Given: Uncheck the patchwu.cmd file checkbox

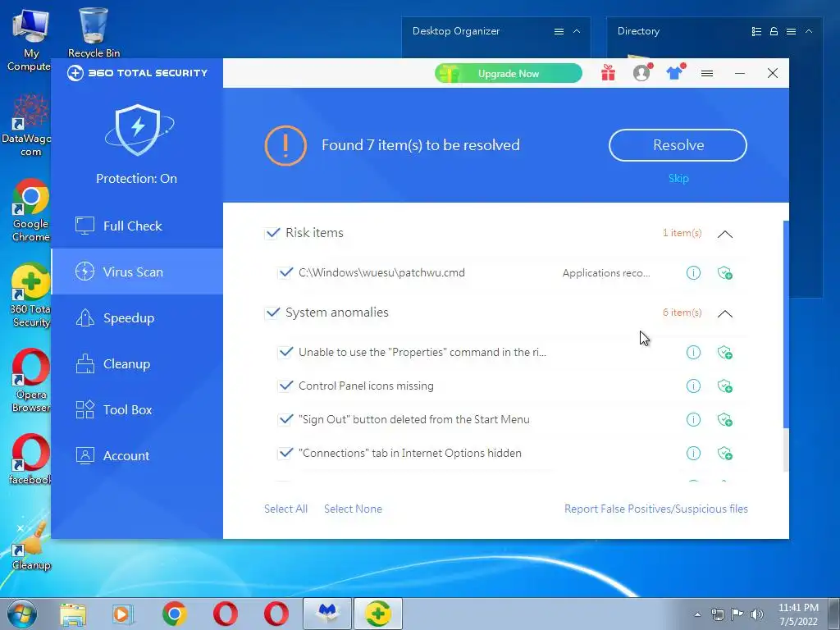Looking at the screenshot, I should (285, 272).
